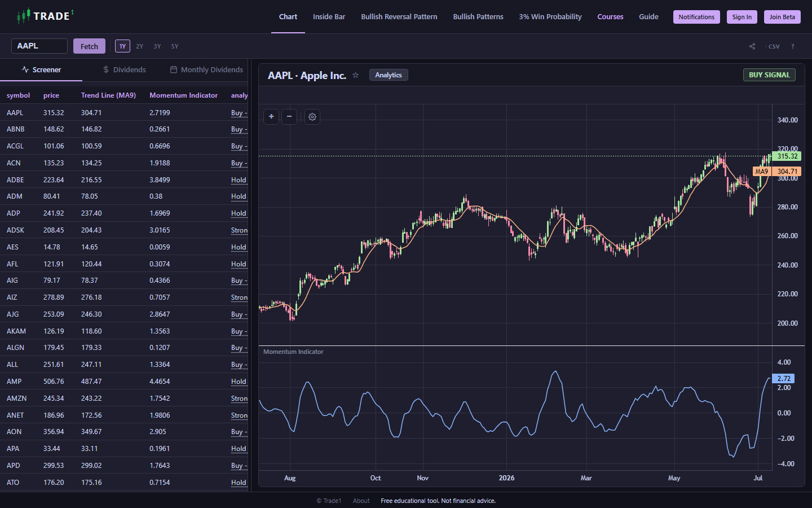The width and height of the screenshot is (812, 508).
Task: Select the AAPL row symbol
Action: [15, 113]
